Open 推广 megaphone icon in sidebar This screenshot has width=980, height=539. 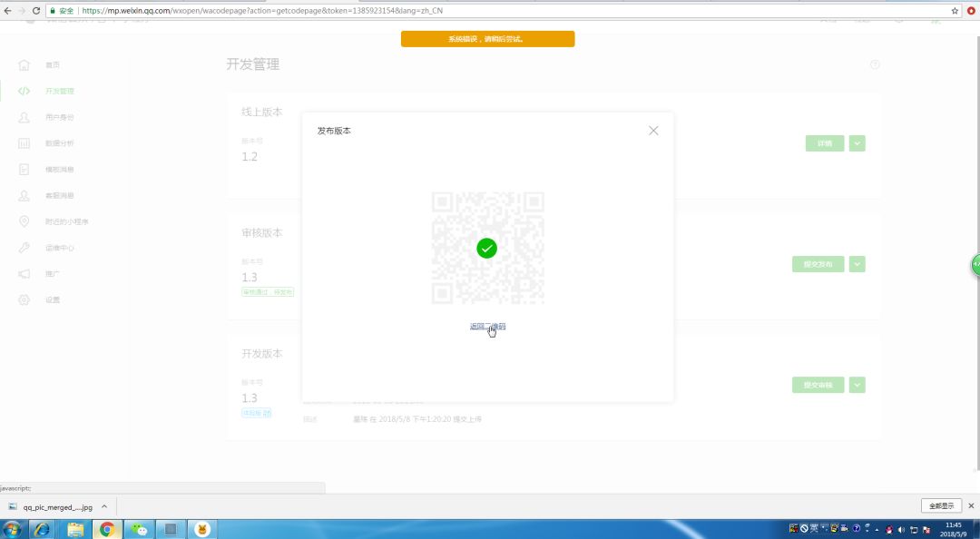pyautogui.click(x=24, y=274)
